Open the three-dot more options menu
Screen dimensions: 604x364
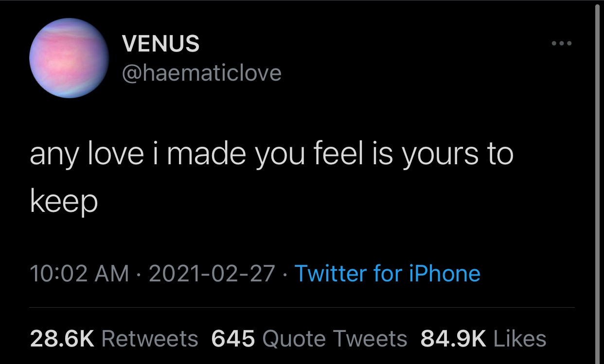coord(562,44)
